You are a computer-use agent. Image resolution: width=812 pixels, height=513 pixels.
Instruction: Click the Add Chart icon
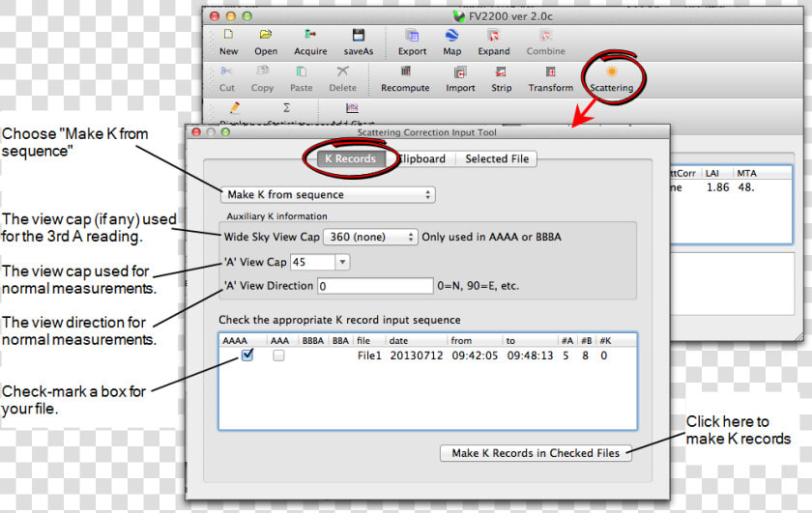pos(352,107)
